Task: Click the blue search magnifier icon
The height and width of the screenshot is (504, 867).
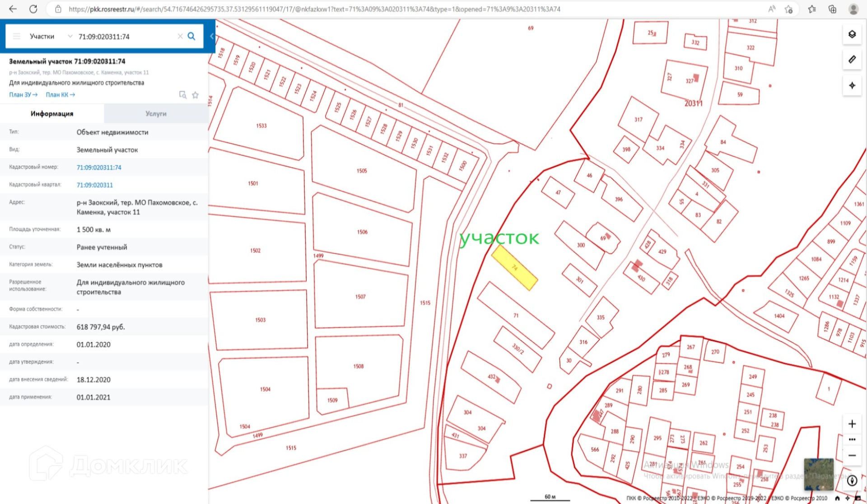Action: click(x=191, y=36)
